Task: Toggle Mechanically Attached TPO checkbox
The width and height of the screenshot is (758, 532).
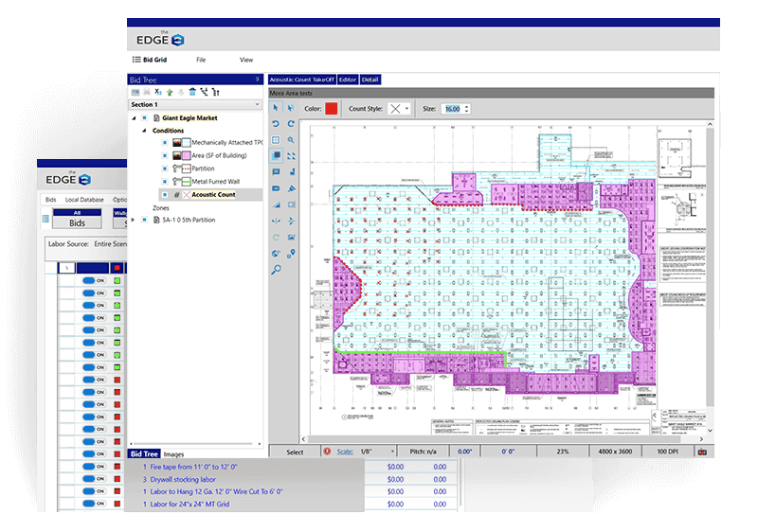Action: [x=164, y=142]
